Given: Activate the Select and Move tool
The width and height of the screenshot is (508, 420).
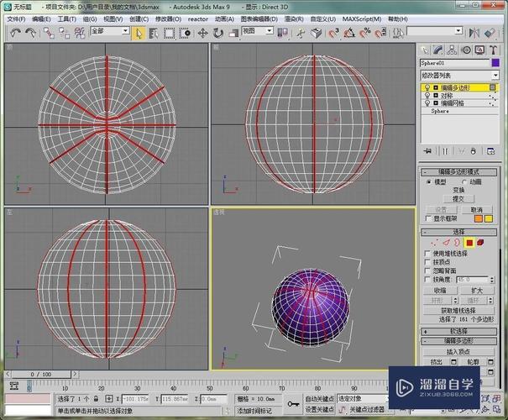Looking at the screenshot, I should (x=202, y=33).
